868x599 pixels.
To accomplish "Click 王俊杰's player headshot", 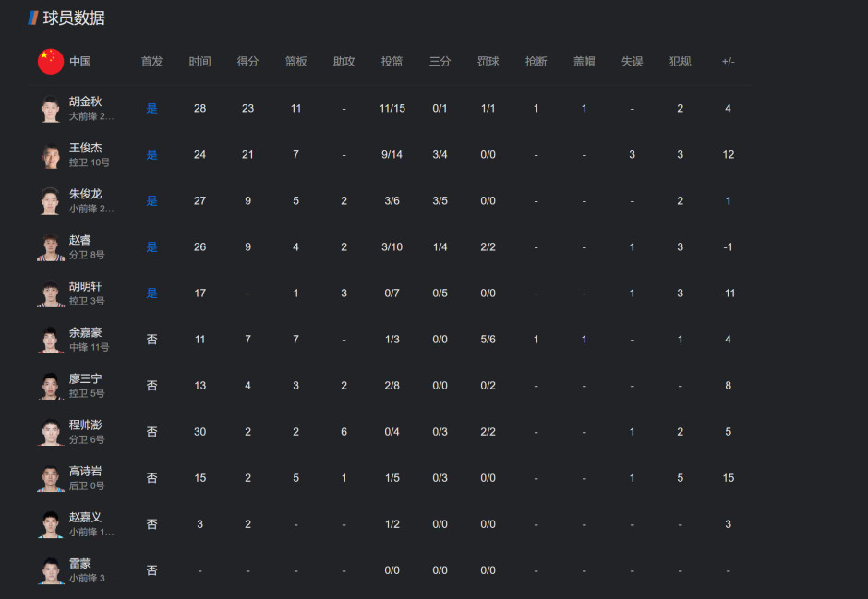I will tap(50, 155).
